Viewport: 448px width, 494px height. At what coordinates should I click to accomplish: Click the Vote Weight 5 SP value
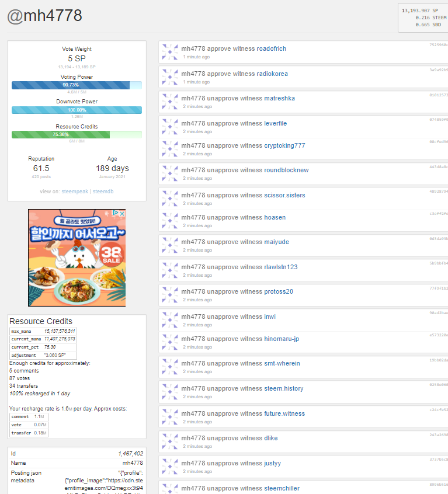(77, 58)
